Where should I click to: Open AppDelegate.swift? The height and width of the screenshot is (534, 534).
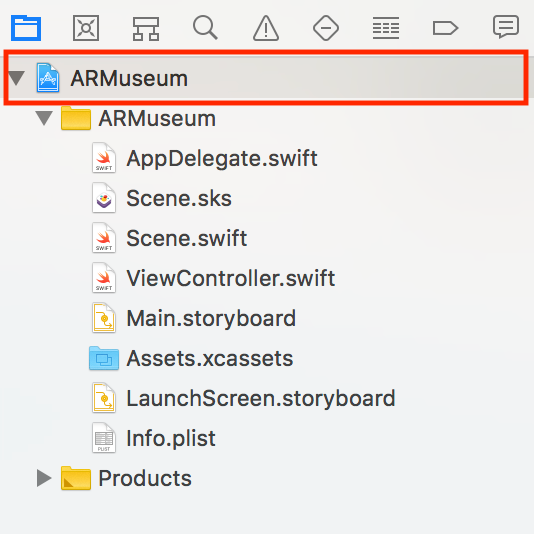pyautogui.click(x=222, y=158)
